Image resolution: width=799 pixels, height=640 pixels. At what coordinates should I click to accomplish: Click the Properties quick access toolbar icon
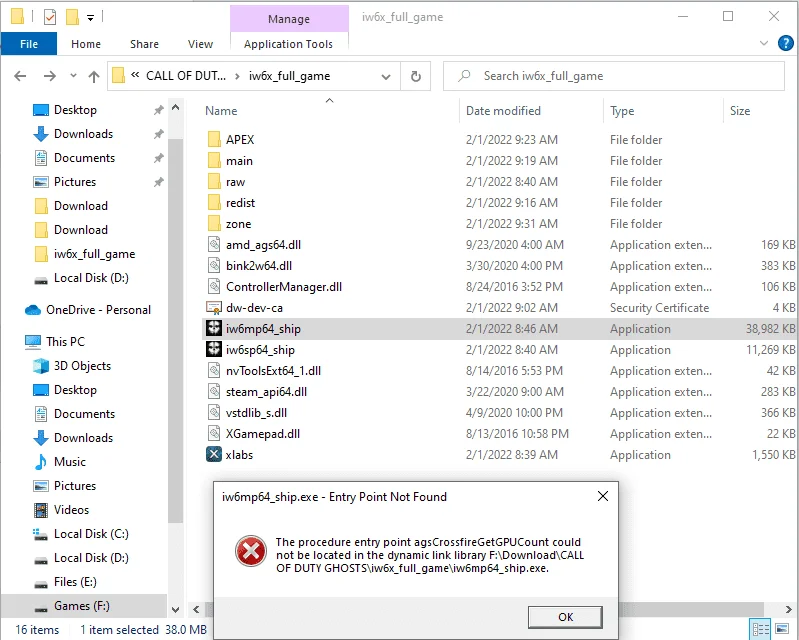click(x=50, y=17)
